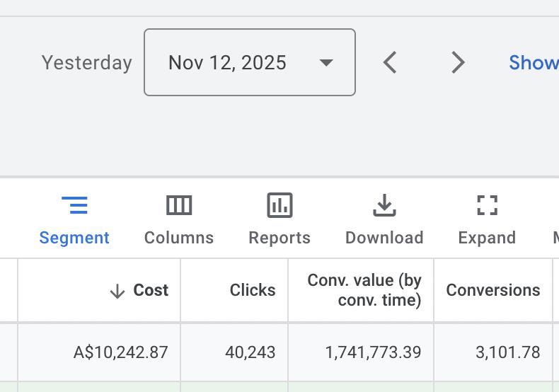559x392 pixels.
Task: Sort by the Cost column header
Action: tap(151, 290)
